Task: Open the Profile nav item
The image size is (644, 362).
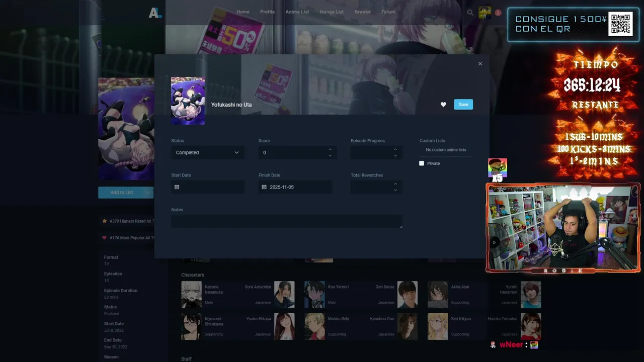Action: [267, 12]
